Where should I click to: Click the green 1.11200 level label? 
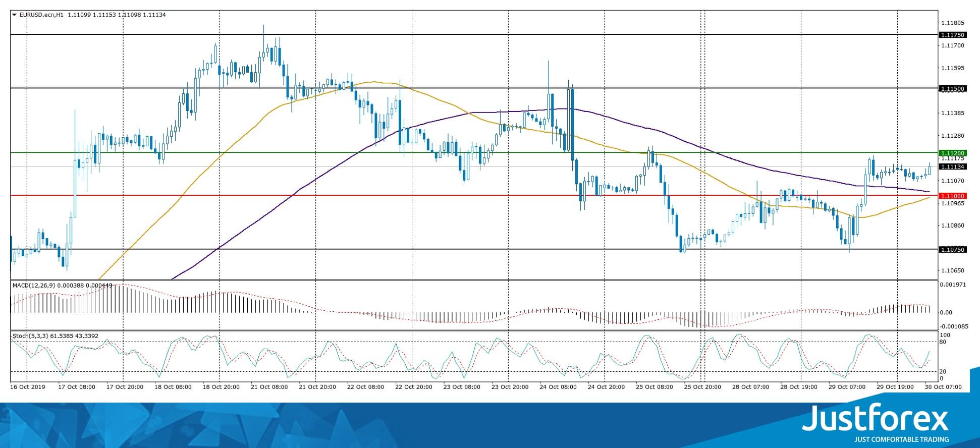[952, 153]
